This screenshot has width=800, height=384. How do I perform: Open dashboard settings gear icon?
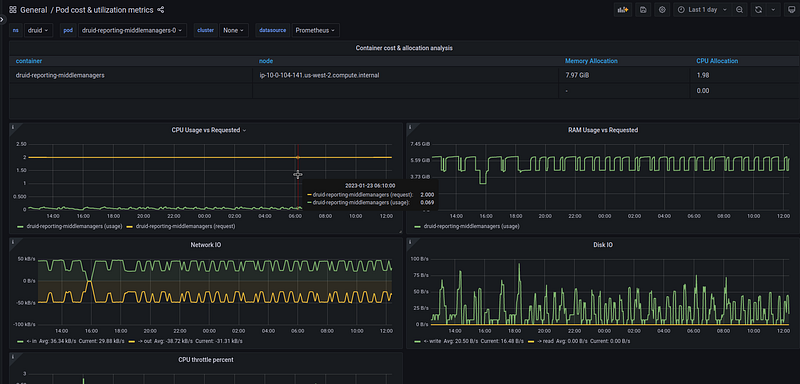click(x=662, y=10)
